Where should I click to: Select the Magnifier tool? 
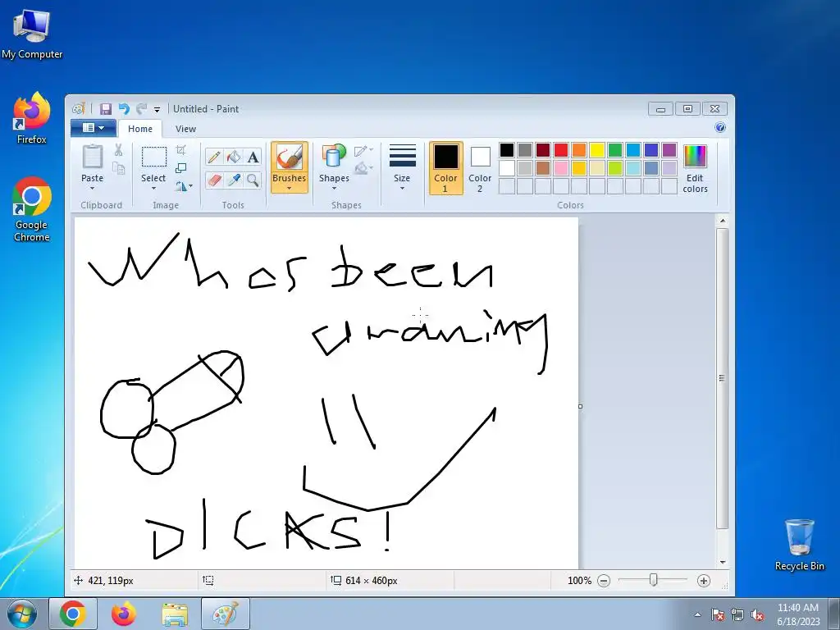click(x=253, y=180)
